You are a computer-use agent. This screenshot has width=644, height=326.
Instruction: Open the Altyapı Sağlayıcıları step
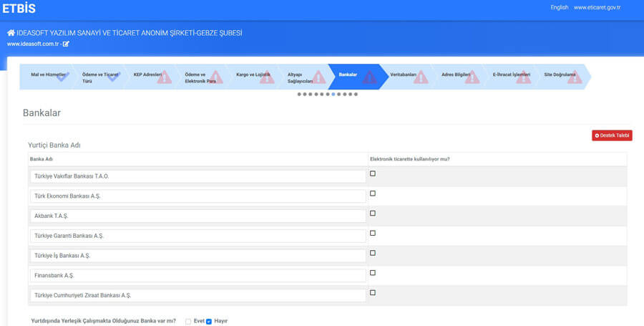tap(303, 77)
